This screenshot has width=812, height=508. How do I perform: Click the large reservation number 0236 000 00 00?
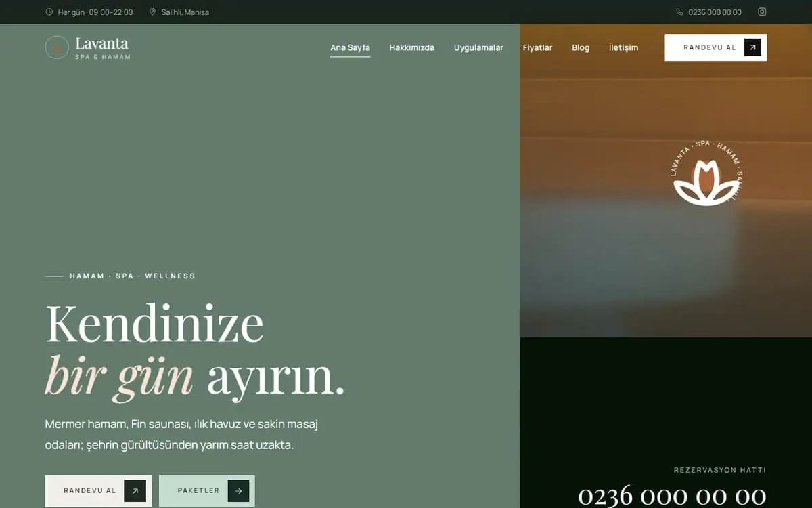coord(672,496)
